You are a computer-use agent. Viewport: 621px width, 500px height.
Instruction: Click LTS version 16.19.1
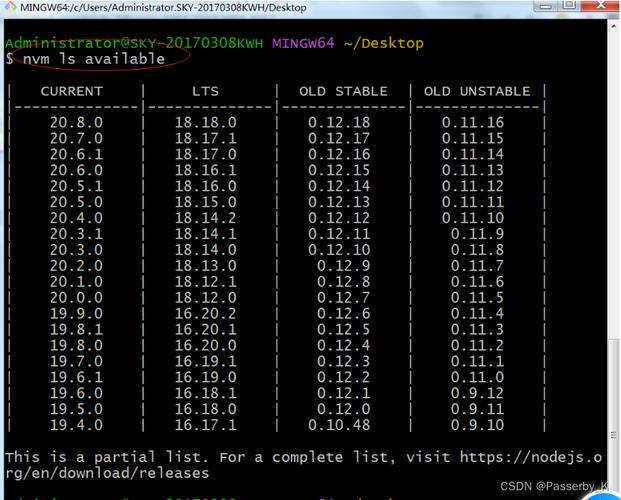tap(206, 361)
